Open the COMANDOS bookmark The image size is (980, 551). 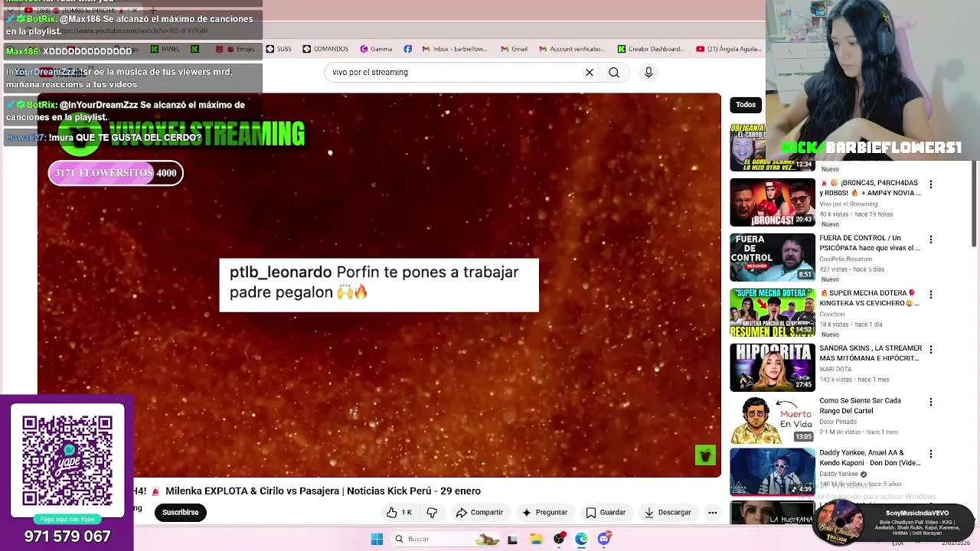tap(325, 49)
